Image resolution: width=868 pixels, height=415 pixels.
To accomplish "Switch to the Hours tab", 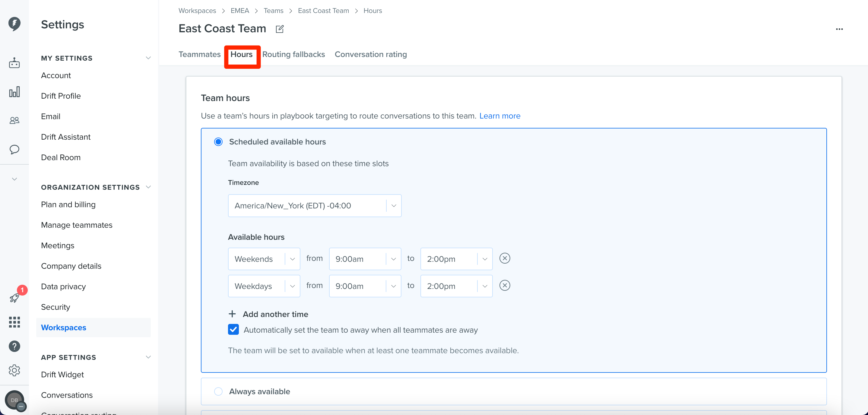I will [x=241, y=54].
